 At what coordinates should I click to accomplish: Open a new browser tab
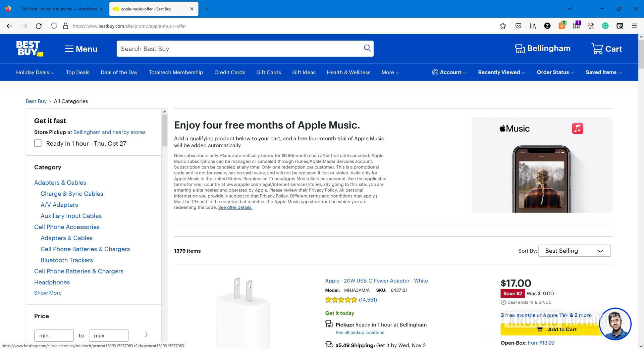pos(207,9)
